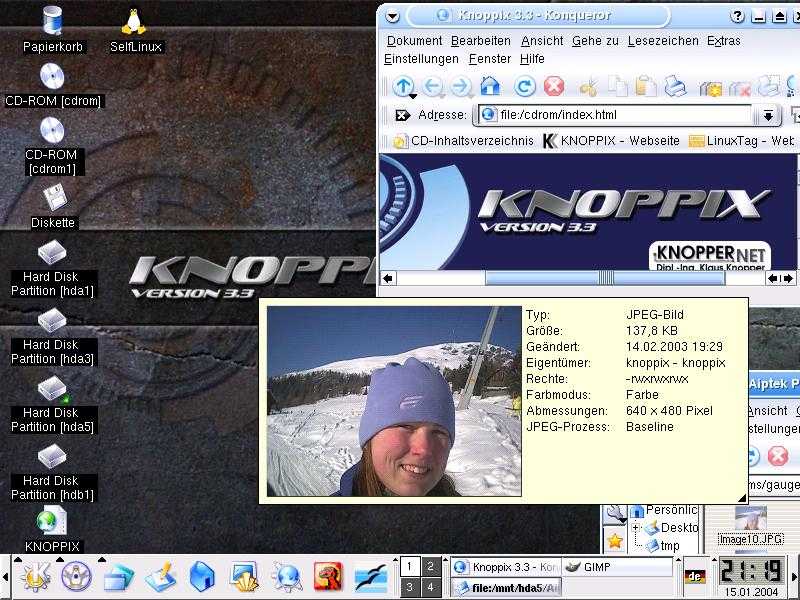800x600 pixels.
Task: Click the SelfLinux penguin desktop icon
Action: (135, 21)
